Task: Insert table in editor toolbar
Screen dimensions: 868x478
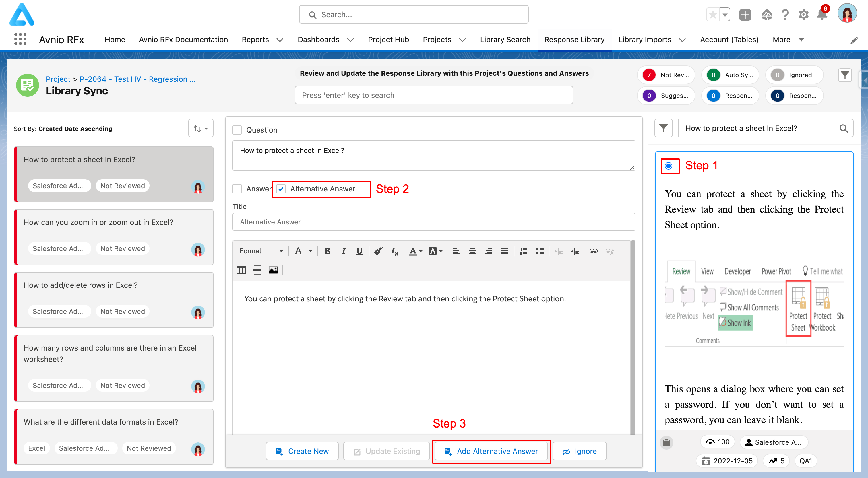Action: pos(241,270)
